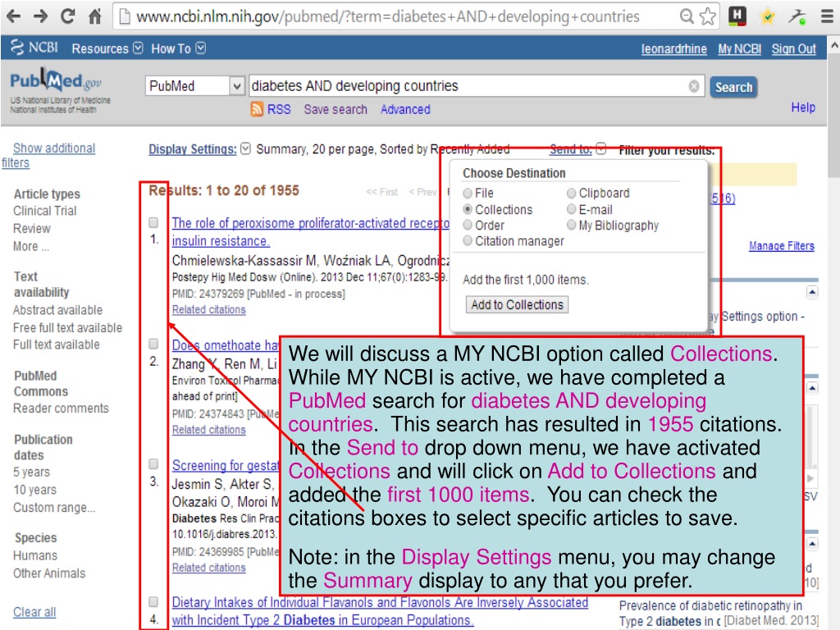This screenshot has height=630, width=840.
Task: Filter by Abstract available
Action: [x=57, y=310]
